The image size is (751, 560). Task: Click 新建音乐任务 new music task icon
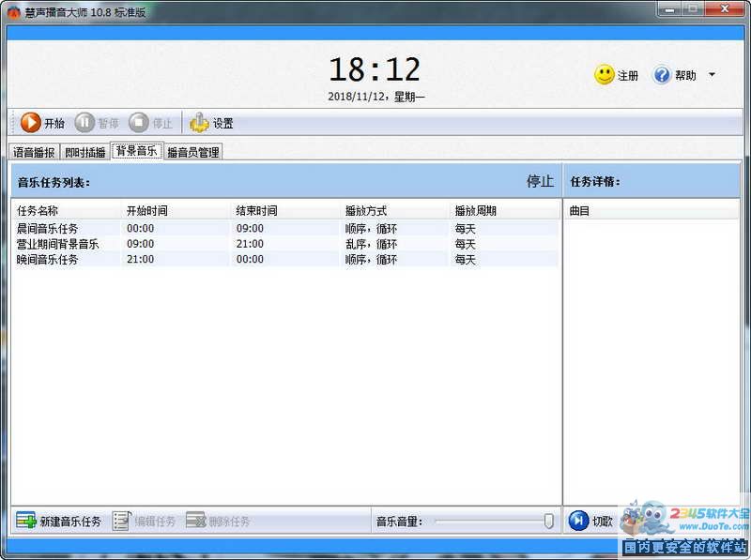pos(26,521)
